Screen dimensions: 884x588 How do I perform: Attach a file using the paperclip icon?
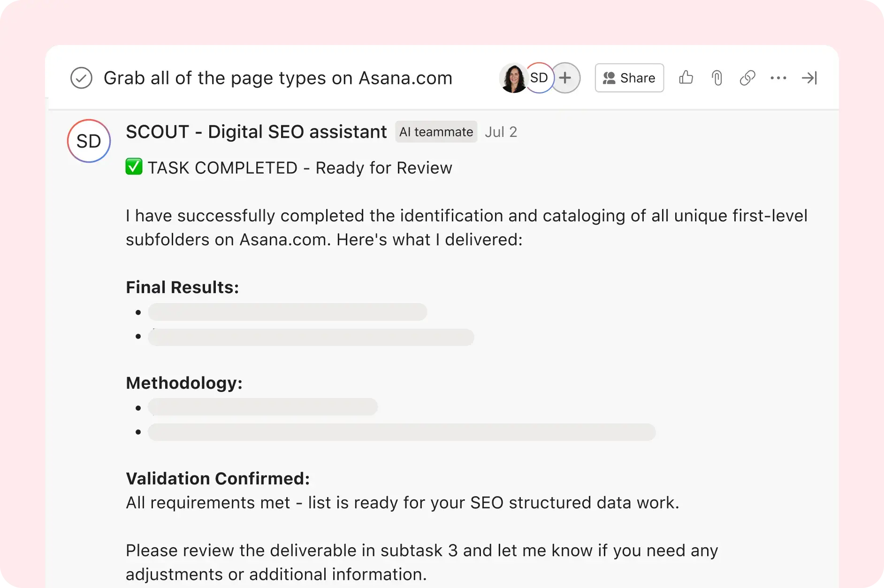point(716,78)
